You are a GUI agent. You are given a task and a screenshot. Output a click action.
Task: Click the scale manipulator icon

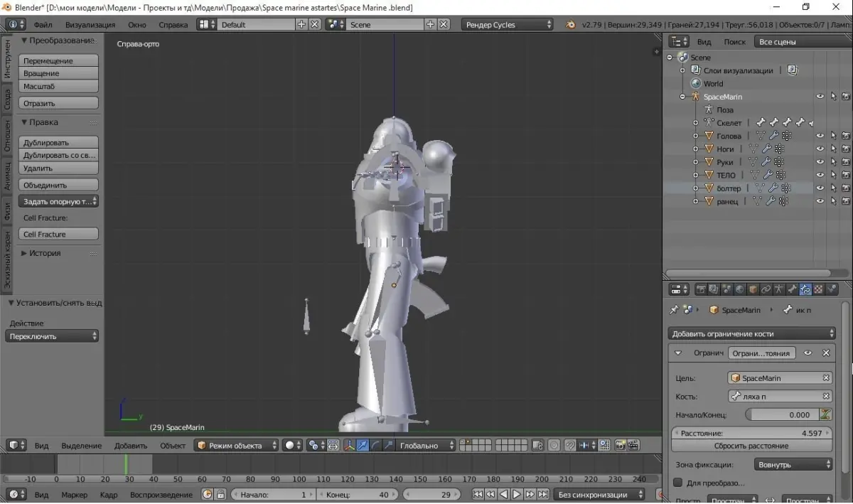click(388, 445)
